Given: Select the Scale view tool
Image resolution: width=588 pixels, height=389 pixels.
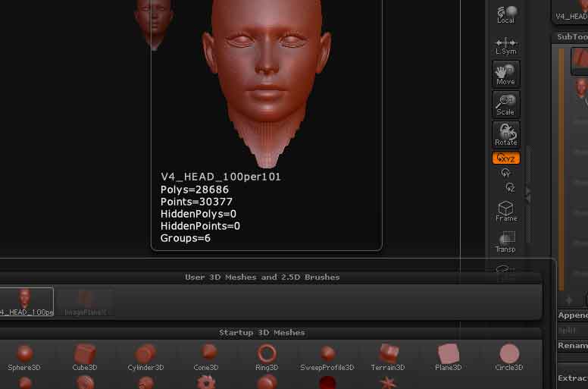Looking at the screenshot, I should click(505, 105).
